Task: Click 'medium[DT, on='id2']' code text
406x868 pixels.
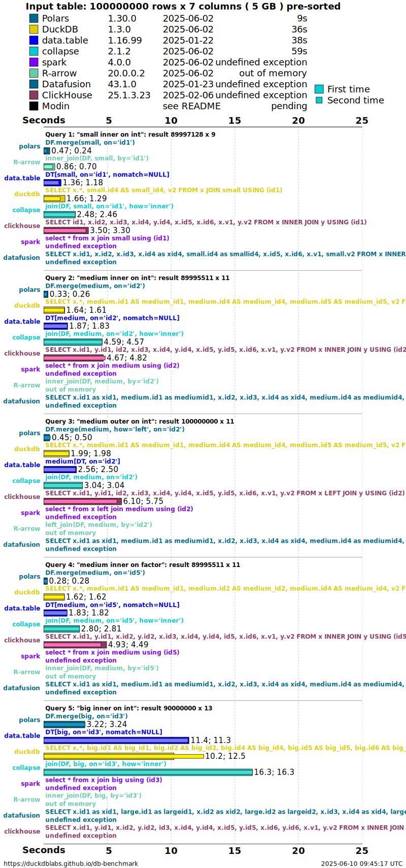Action: 83,461
